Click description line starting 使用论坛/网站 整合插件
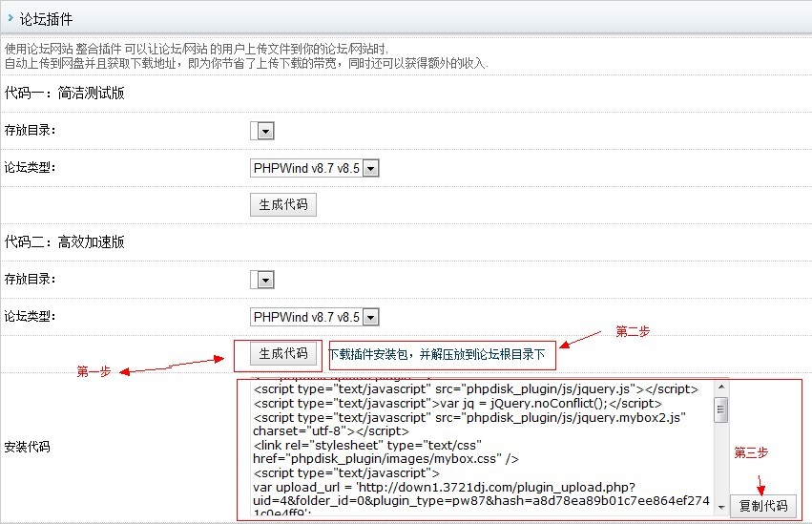 pos(197,50)
